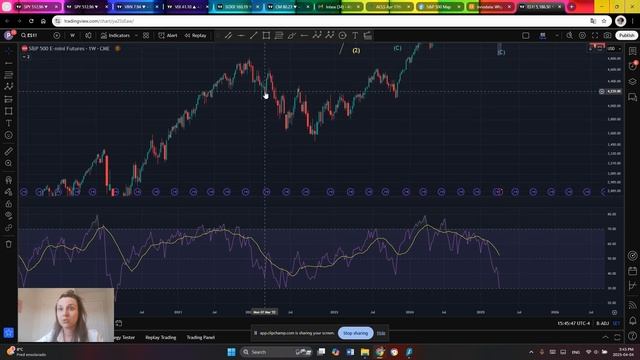Toggle B-ADJ adjustment setting at bottom right
This screenshot has height=360, width=640.
[x=602, y=323]
